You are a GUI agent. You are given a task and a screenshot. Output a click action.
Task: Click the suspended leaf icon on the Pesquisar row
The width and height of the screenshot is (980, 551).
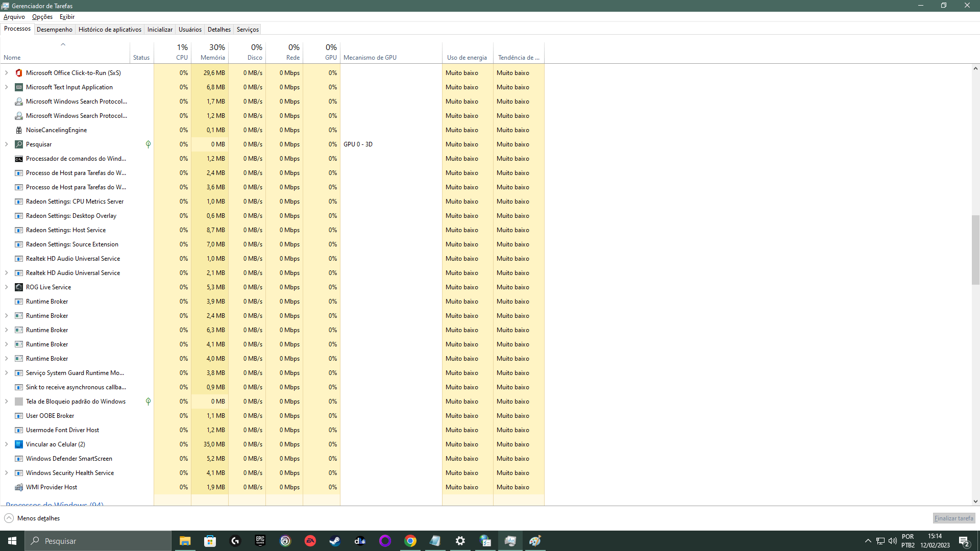click(148, 144)
